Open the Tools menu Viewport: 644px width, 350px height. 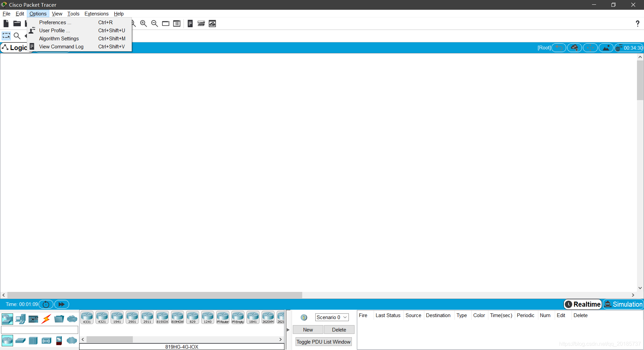pos(73,14)
